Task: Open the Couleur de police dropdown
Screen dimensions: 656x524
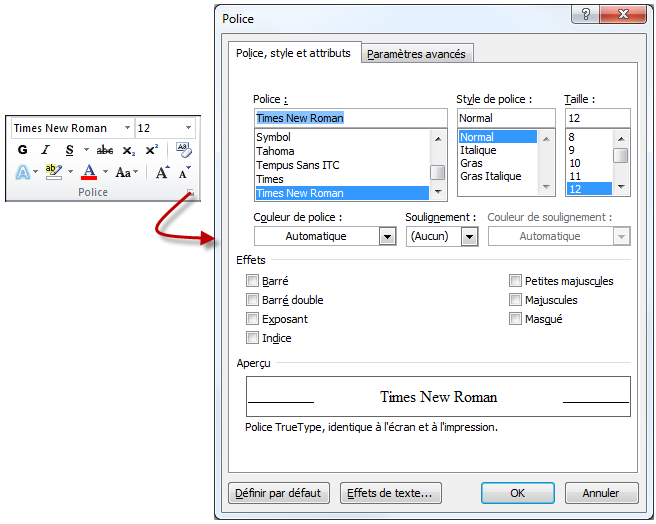Action: pyautogui.click(x=387, y=236)
